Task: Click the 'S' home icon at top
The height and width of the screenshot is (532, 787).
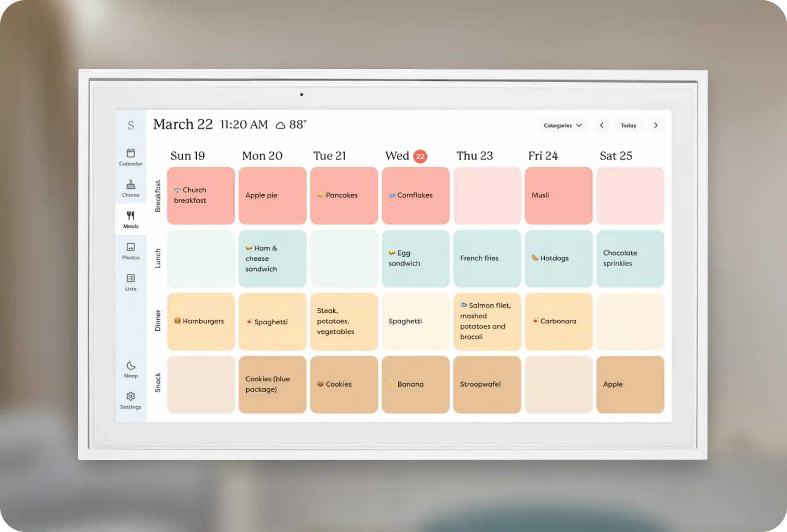Action: coord(130,125)
